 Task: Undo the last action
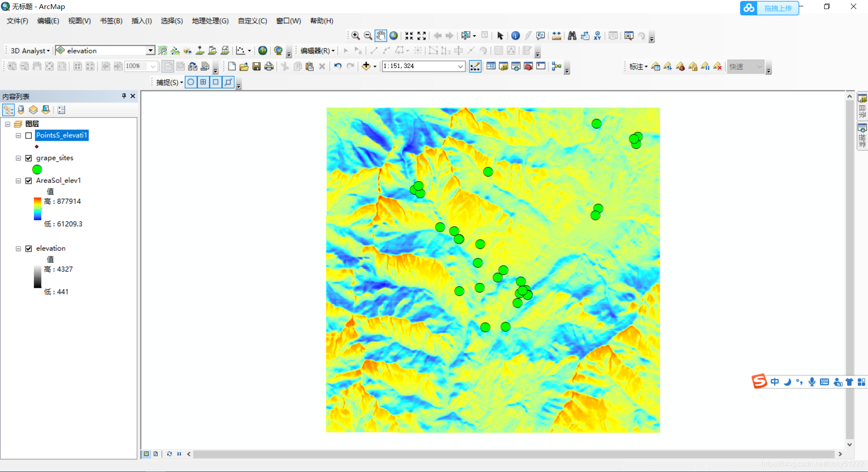338,66
